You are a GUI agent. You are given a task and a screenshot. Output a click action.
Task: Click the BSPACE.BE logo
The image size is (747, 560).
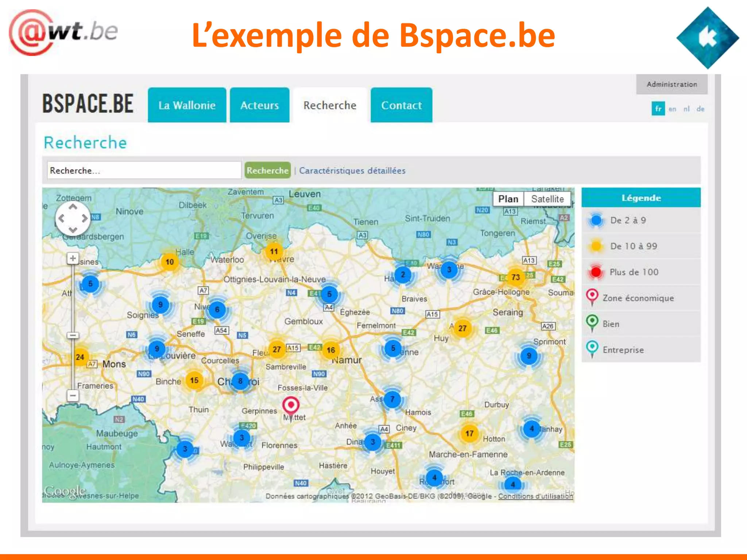pyautogui.click(x=88, y=103)
